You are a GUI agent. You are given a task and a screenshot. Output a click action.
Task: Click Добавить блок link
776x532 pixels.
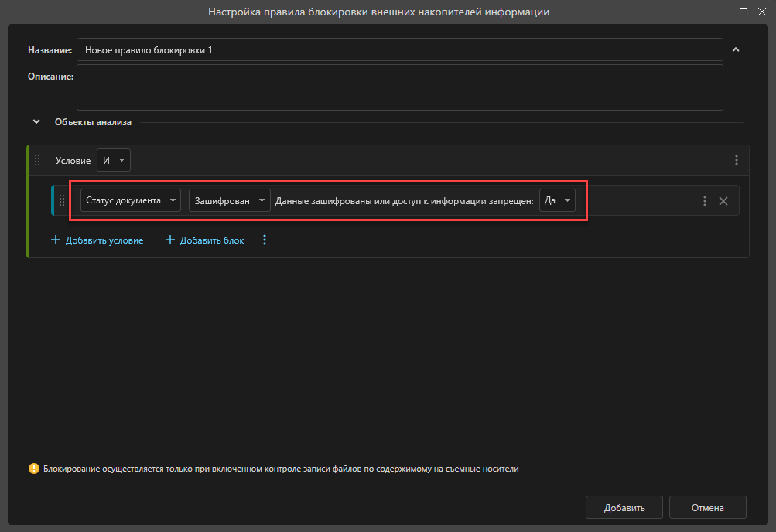(x=204, y=240)
